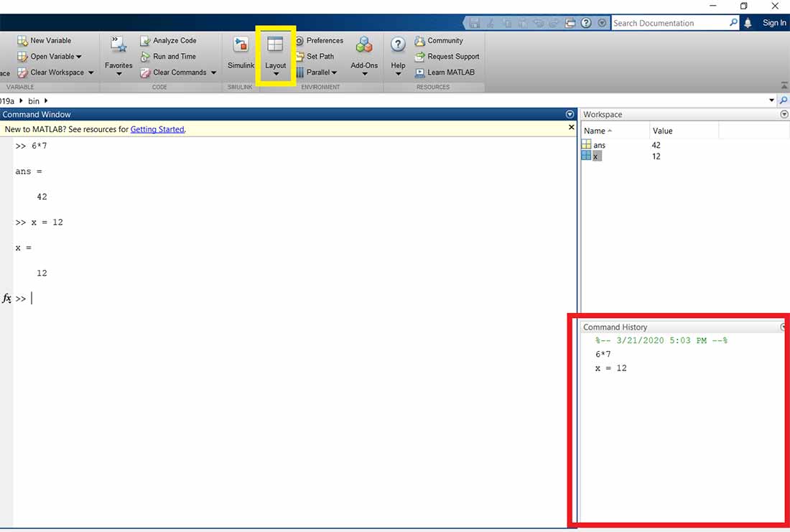Open the Command Window actions menu
790x532 pixels.
pyautogui.click(x=570, y=114)
